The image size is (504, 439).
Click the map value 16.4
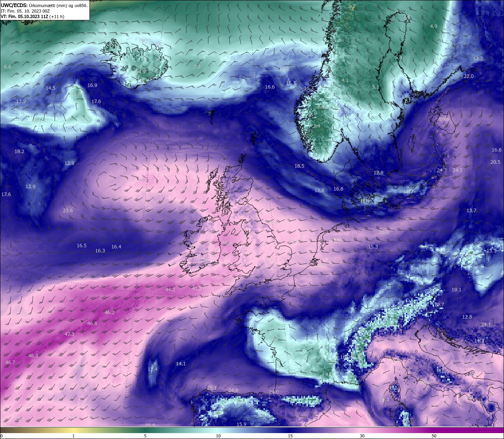click(x=116, y=246)
